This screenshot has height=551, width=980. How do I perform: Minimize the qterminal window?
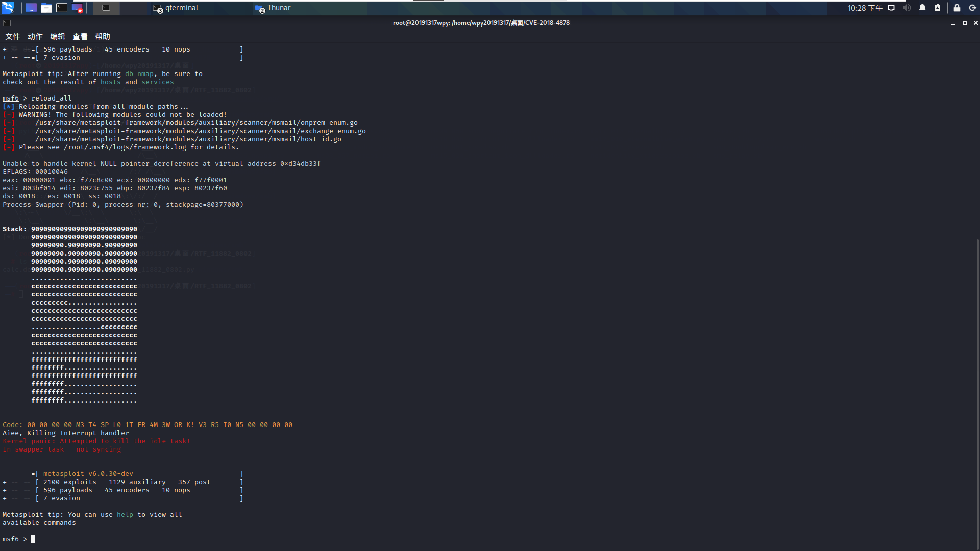point(953,23)
